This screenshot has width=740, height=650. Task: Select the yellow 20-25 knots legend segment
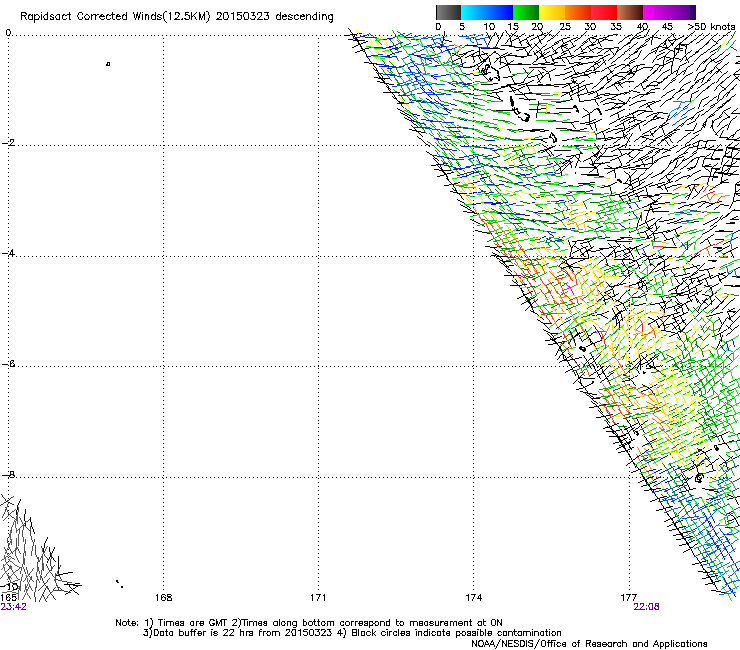[x=552, y=12]
